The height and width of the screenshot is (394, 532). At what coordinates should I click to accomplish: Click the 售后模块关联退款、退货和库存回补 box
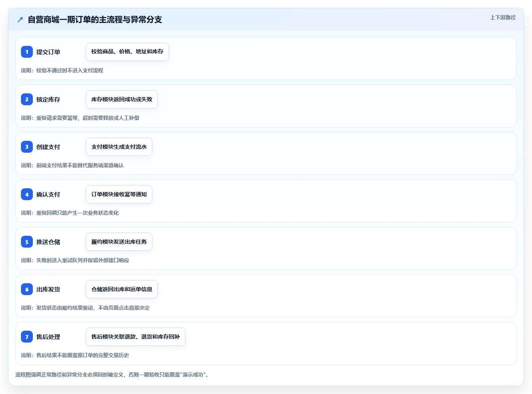click(x=136, y=337)
